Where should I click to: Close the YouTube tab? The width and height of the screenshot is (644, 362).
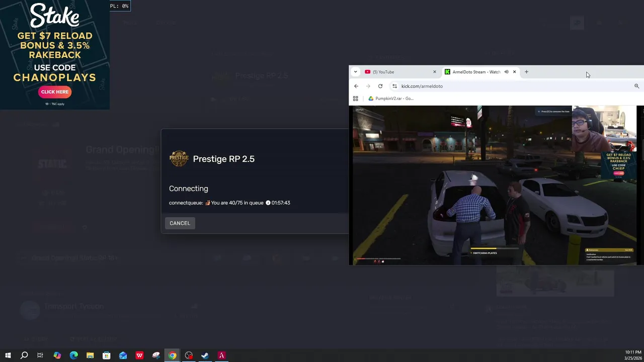pyautogui.click(x=435, y=72)
